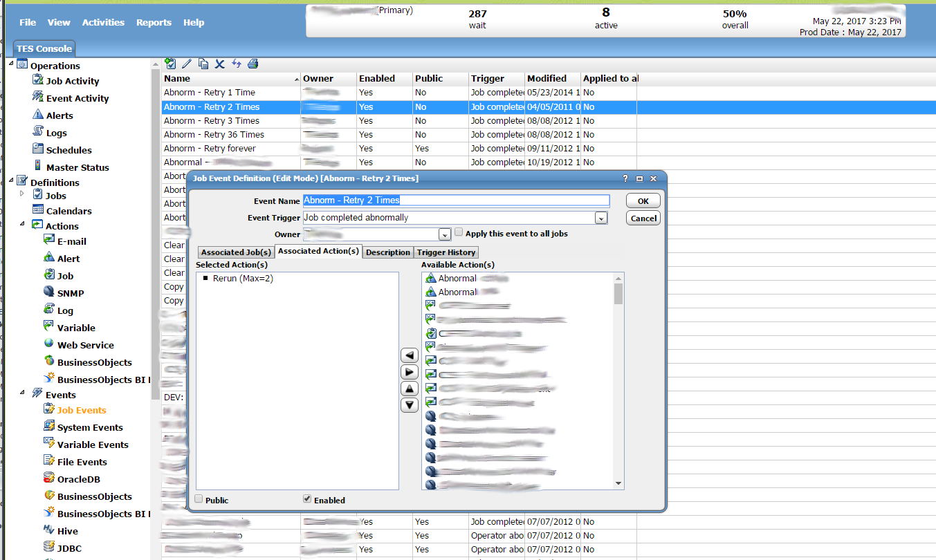The height and width of the screenshot is (560, 936).
Task: Open JDBC events in navigation tree
Action: point(70,548)
